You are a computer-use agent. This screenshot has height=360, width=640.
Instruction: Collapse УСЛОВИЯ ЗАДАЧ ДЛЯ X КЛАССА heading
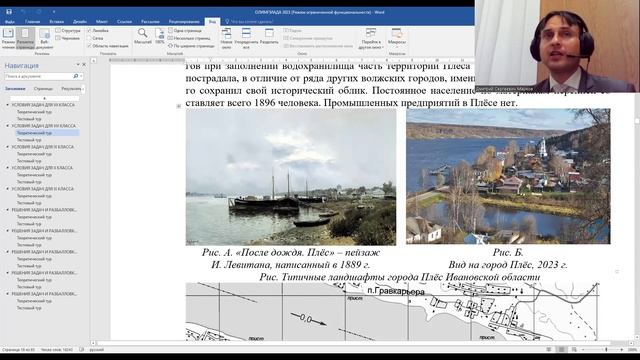point(7,168)
